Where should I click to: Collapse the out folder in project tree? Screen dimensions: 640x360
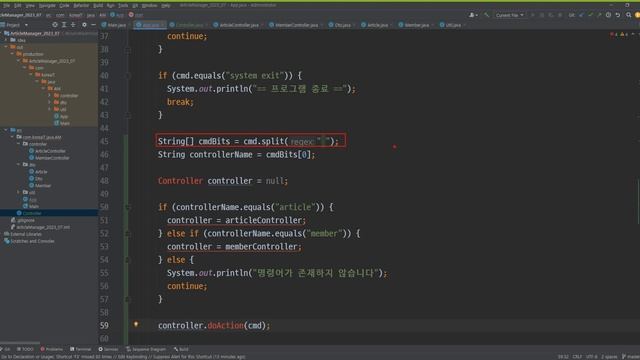click(6, 47)
